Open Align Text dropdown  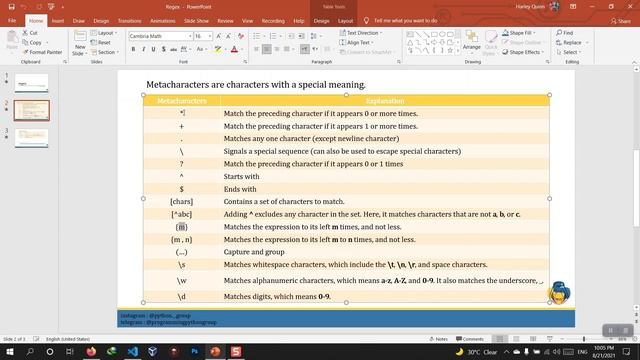357,42
